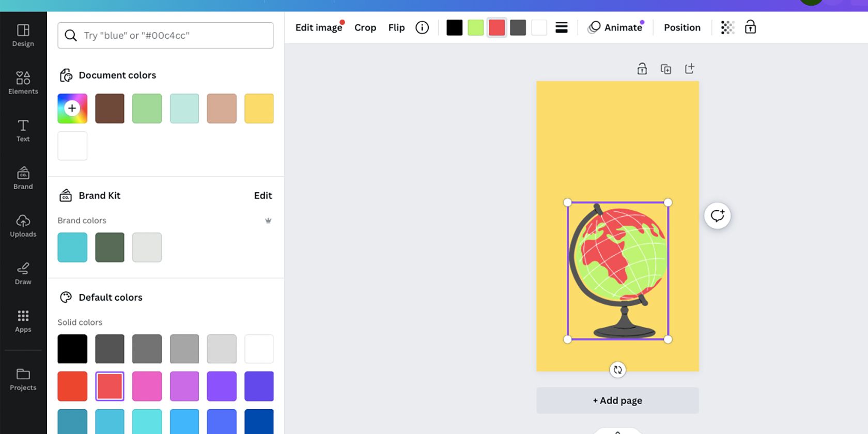Click Edit next to Brand Kit
868x434 pixels.
click(x=262, y=195)
